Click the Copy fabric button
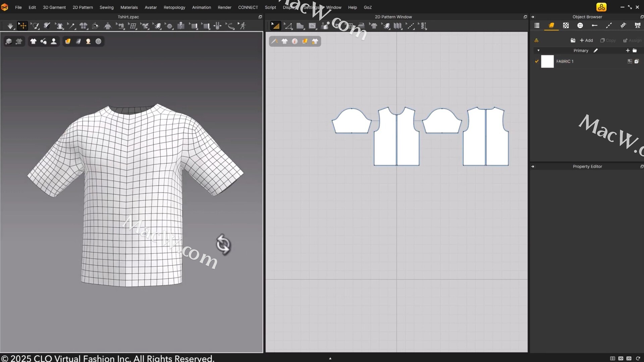644x362 pixels. click(x=608, y=40)
